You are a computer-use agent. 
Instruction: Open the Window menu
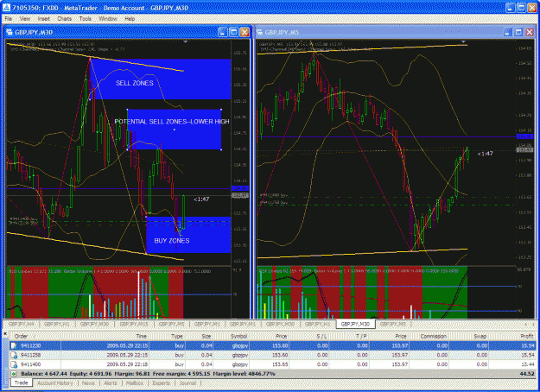pos(108,19)
